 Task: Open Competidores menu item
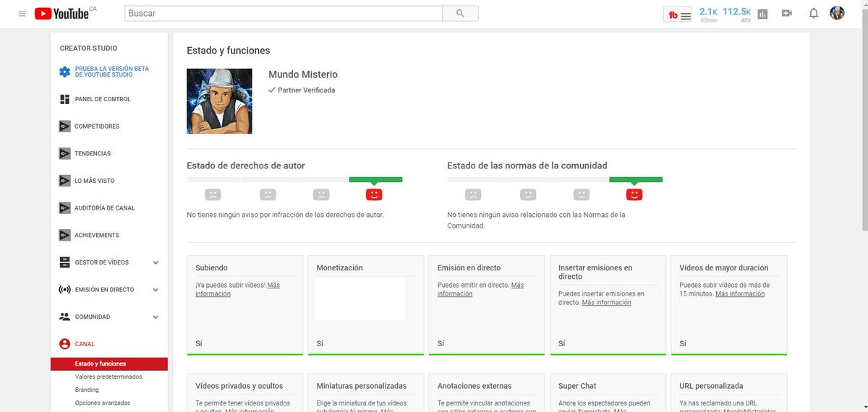tap(97, 126)
